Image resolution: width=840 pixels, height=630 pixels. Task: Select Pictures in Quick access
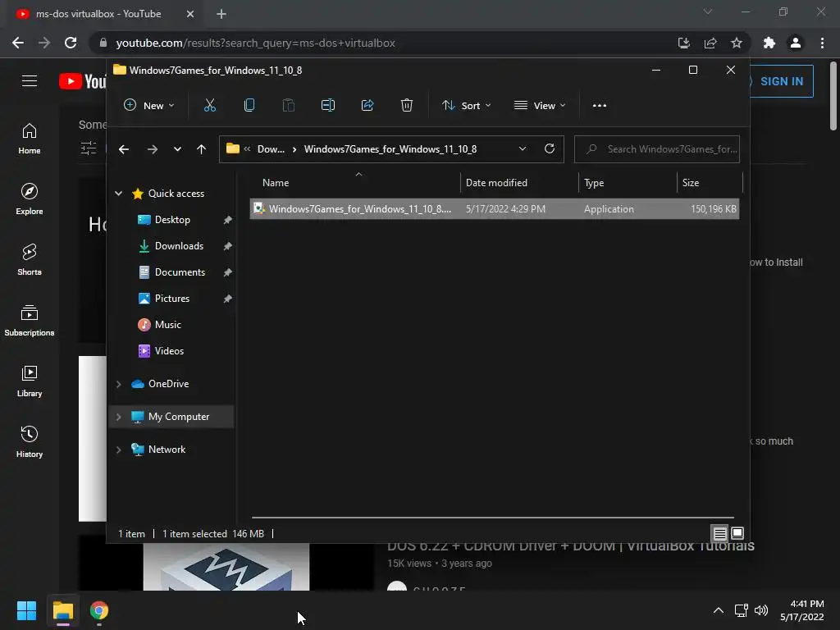(172, 299)
